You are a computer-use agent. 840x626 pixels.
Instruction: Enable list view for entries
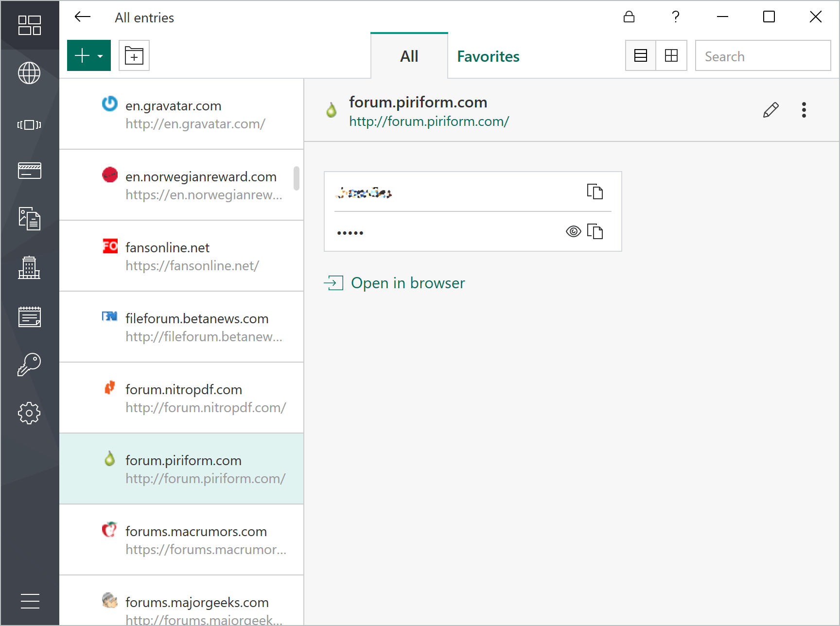click(640, 55)
